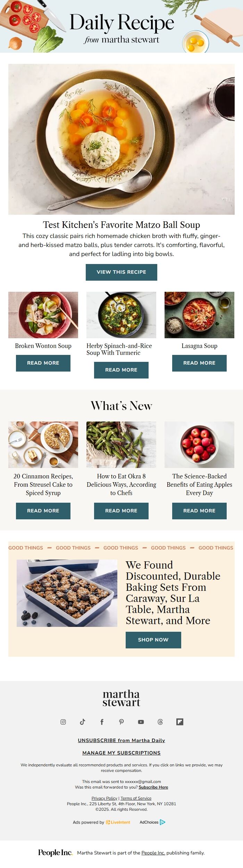Open the Threads social icon
This screenshot has height=868, width=243.
pyautogui.click(x=160, y=722)
